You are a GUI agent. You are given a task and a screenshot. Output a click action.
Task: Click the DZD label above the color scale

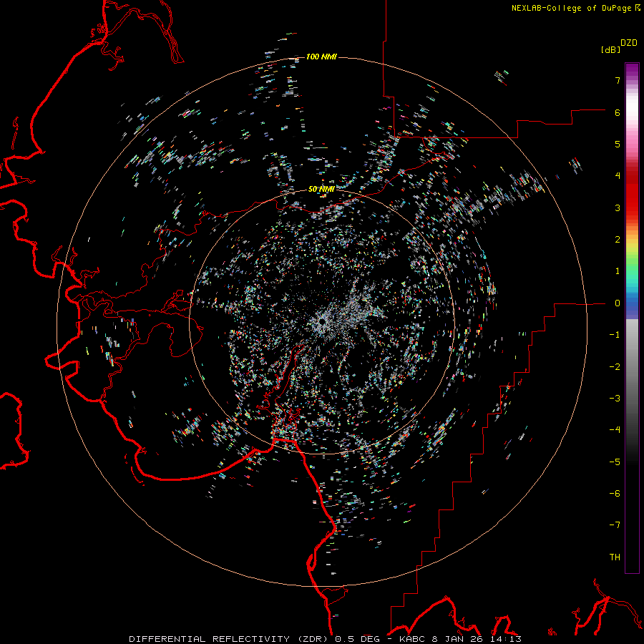point(629,43)
